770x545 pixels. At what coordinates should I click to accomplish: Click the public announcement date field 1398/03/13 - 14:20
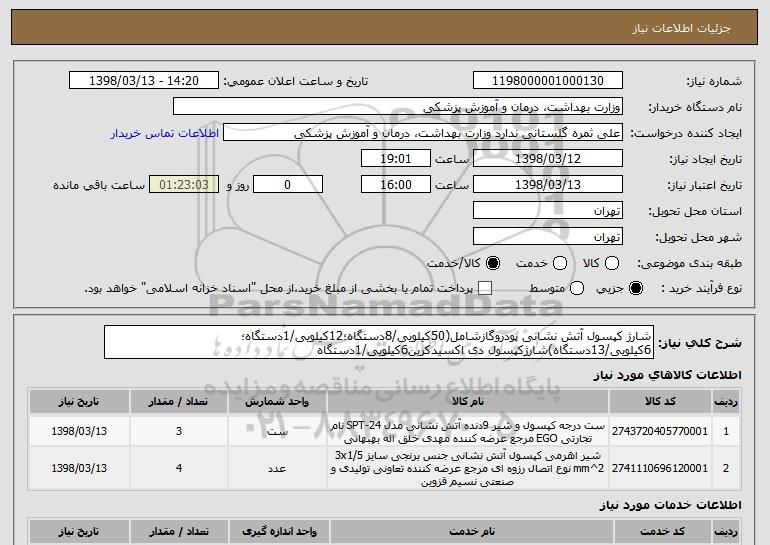[x=144, y=81]
